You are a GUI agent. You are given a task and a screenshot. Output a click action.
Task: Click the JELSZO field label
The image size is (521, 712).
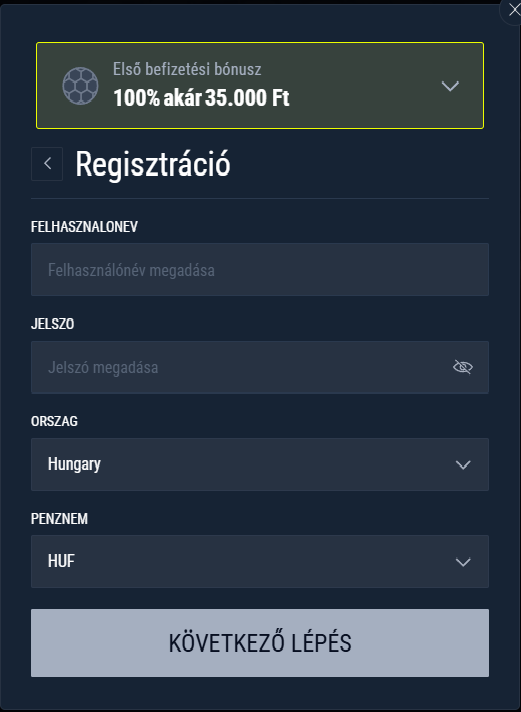click(52, 324)
